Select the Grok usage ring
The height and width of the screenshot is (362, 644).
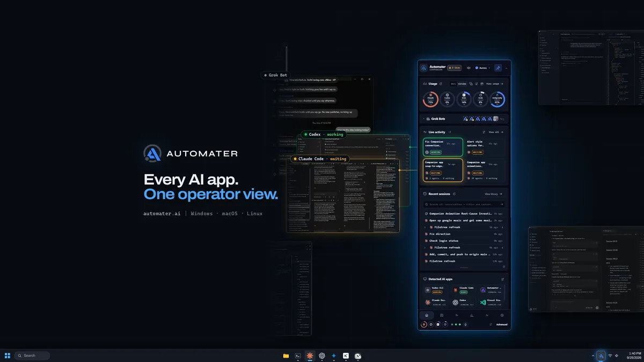[480, 99]
